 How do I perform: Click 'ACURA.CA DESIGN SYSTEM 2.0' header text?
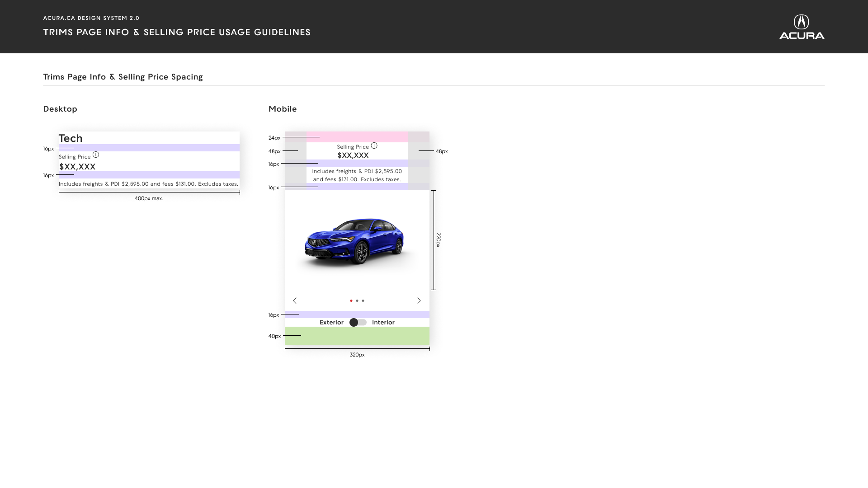(x=91, y=18)
